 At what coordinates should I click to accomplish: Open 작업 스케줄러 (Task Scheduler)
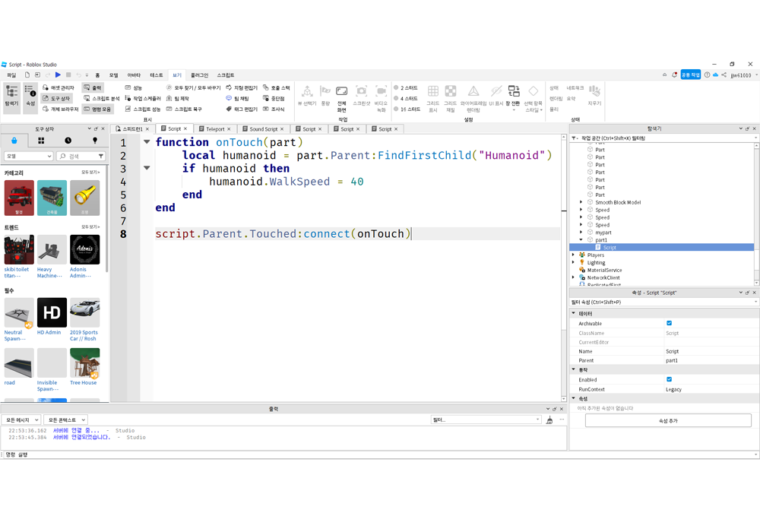click(x=143, y=98)
